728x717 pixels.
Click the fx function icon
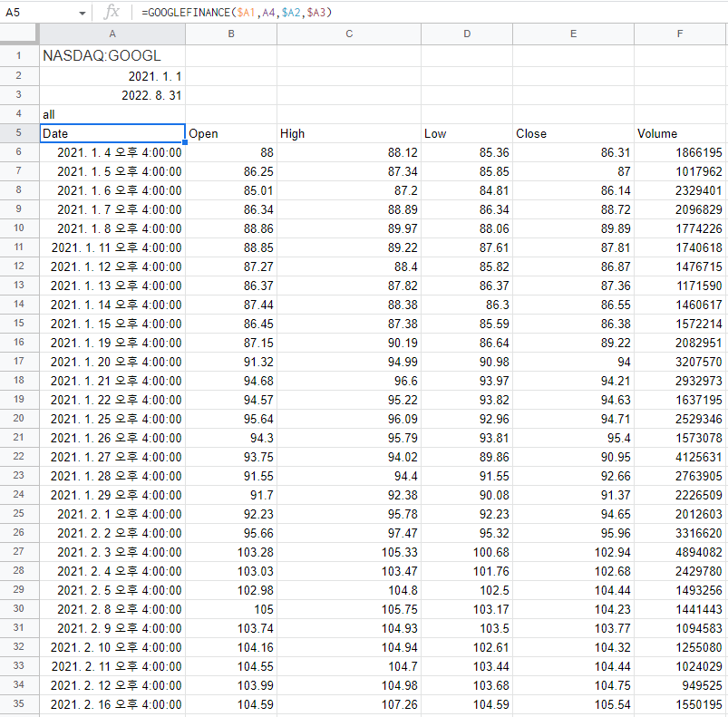click(x=112, y=12)
